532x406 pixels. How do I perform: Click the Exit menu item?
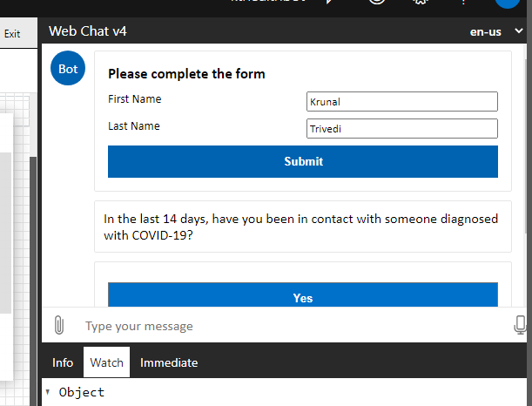pos(12,34)
